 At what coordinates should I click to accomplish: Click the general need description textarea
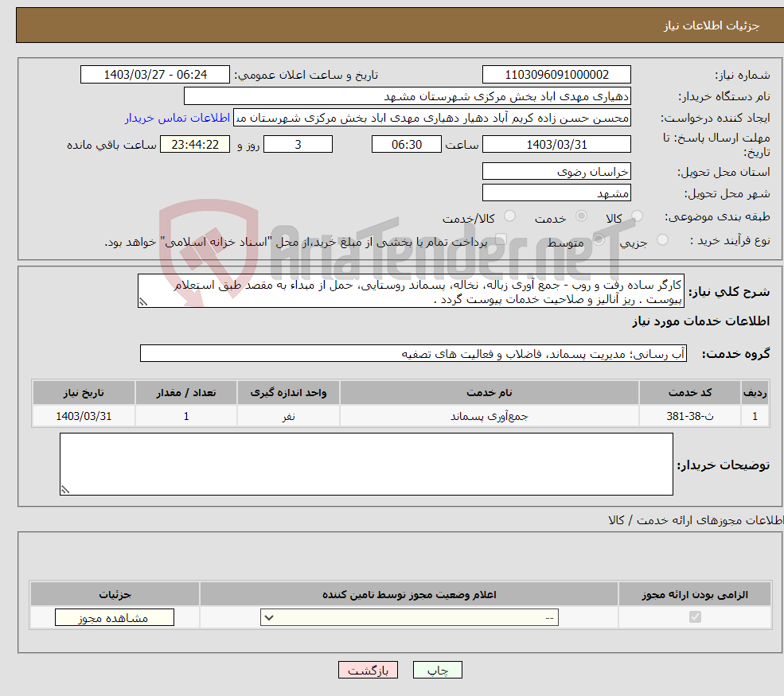point(411,291)
